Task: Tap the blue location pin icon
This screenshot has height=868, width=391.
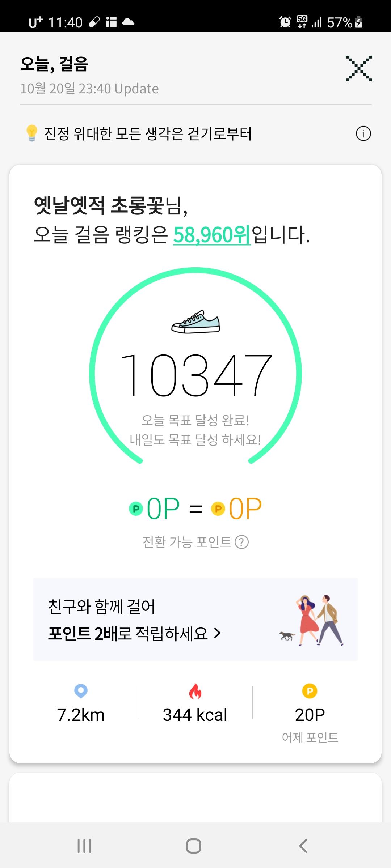Action: 81,691
